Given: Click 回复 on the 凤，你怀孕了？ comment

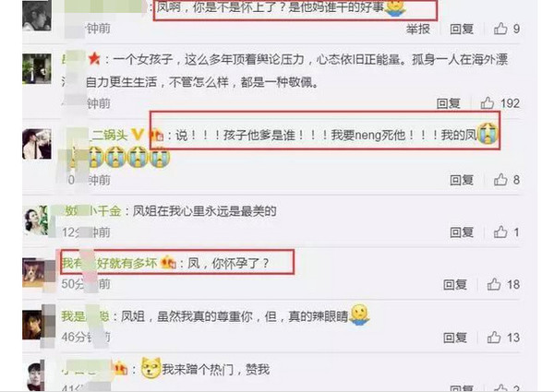Looking at the screenshot, I should 455,284.
